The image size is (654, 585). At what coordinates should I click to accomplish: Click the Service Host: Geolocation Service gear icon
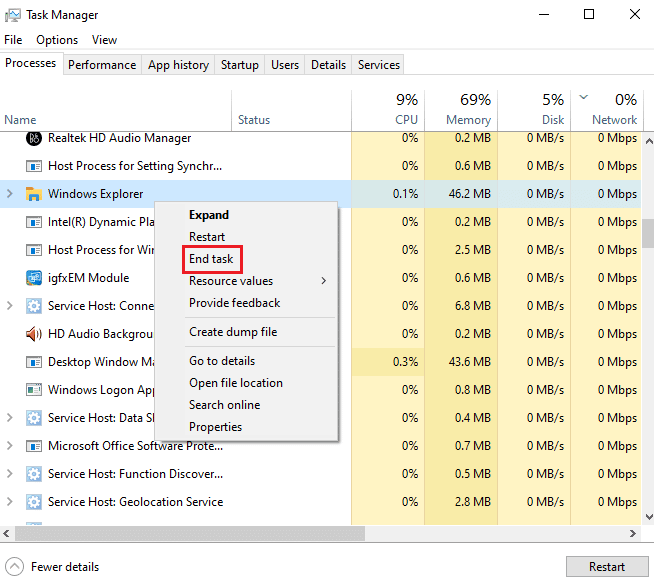click(x=34, y=502)
